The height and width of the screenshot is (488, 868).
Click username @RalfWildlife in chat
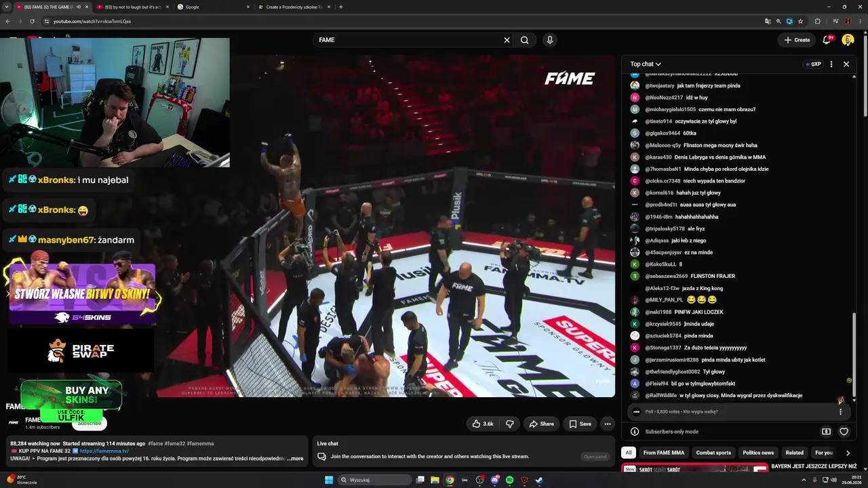pyautogui.click(x=661, y=396)
